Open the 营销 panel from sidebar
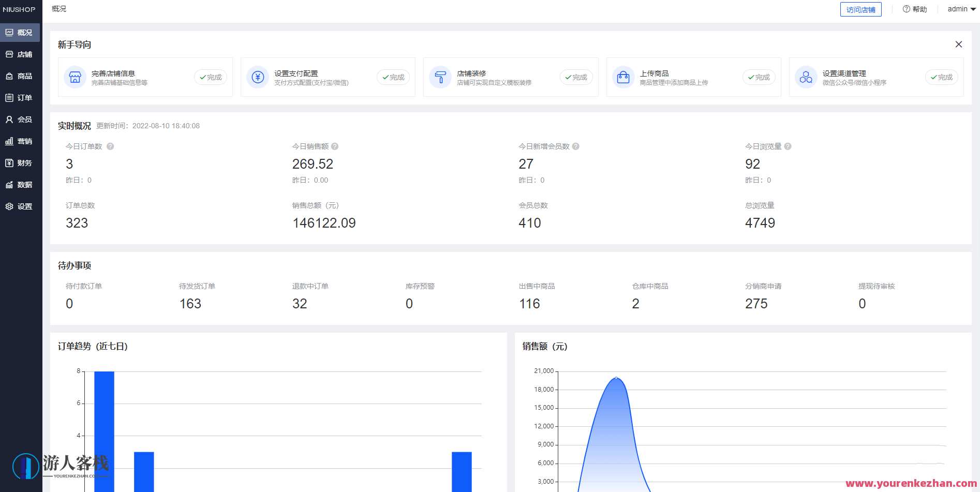Viewport: 980px width, 492px height. click(x=21, y=141)
